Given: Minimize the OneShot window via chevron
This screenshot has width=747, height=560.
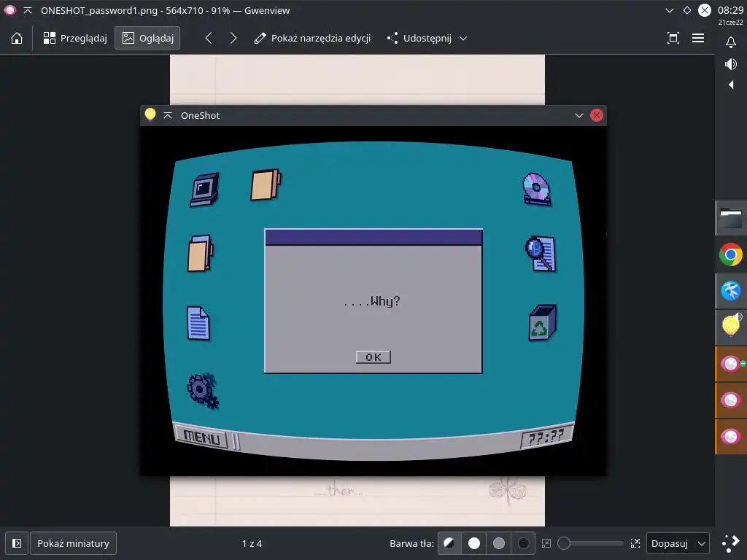Looking at the screenshot, I should pyautogui.click(x=578, y=115).
